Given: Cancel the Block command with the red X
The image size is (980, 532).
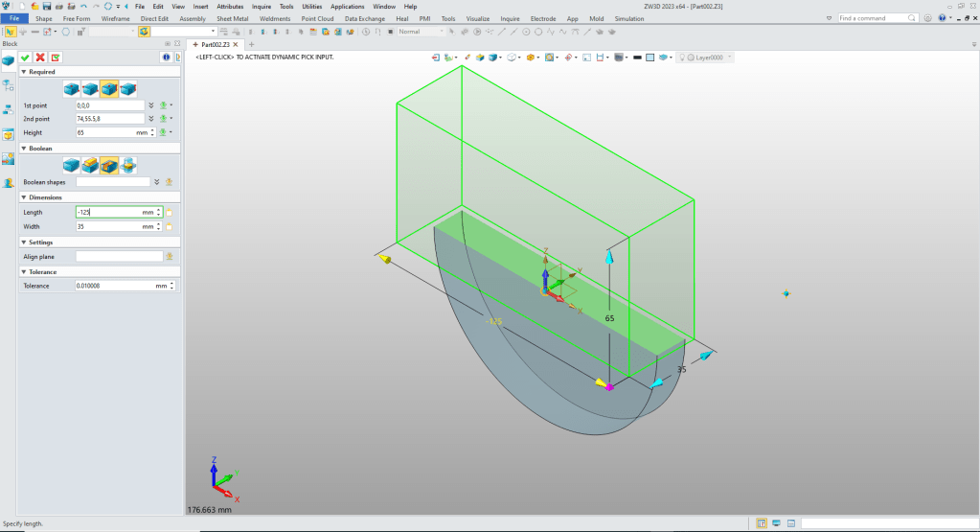Looking at the screenshot, I should pyautogui.click(x=40, y=58).
